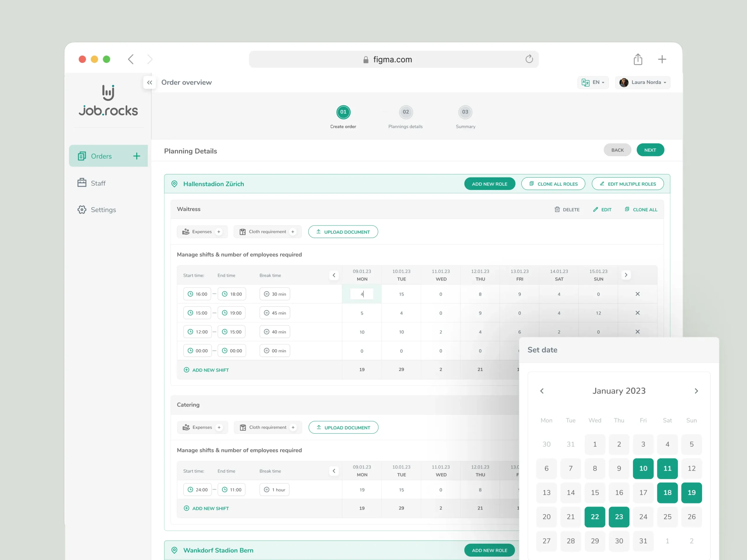Open the EN language dropdown
Screen dimensions: 747x560
(x=593, y=82)
